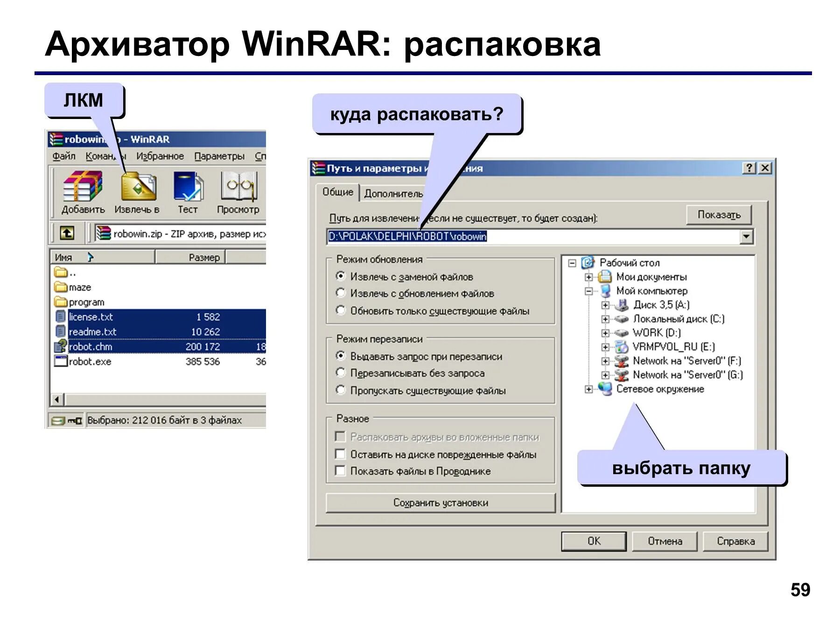Click the Рабочий стол desktop icon
Image resolution: width=840 pixels, height=630 pixels.
click(x=588, y=263)
